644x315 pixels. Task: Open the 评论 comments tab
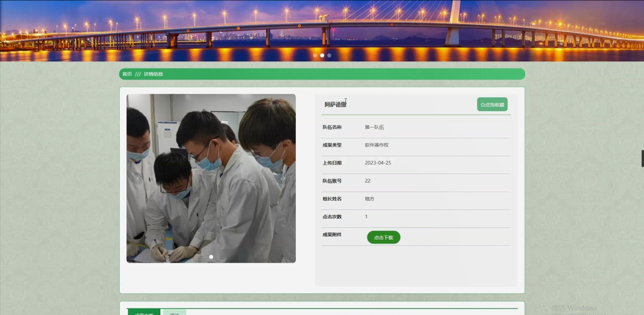coord(174,312)
